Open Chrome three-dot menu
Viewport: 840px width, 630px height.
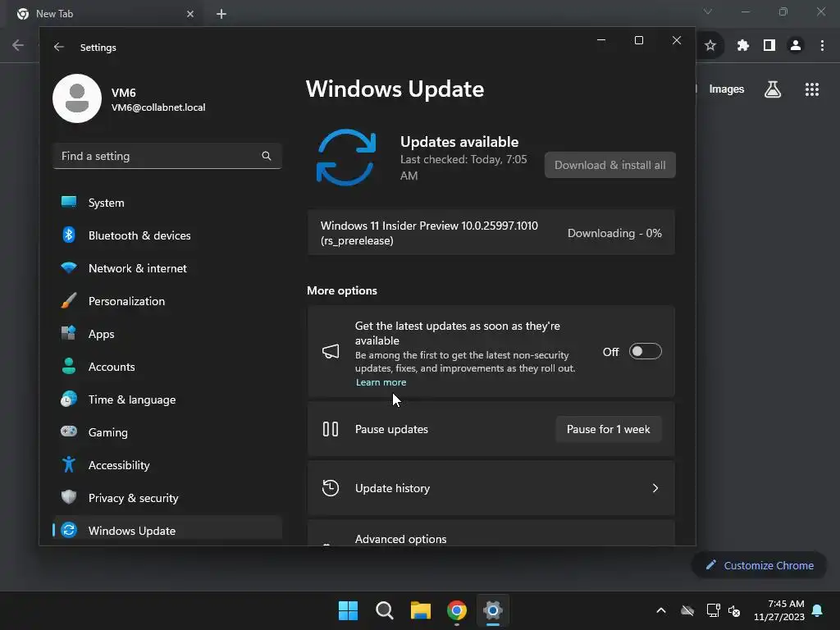pyautogui.click(x=822, y=46)
